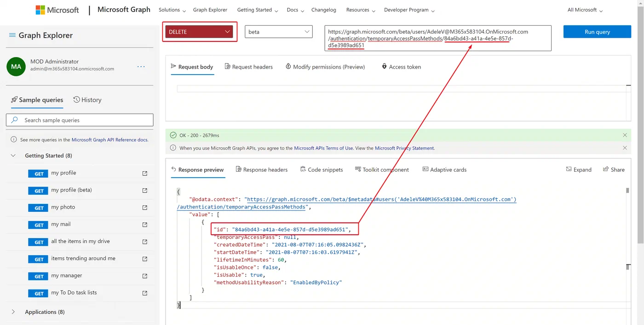Open the Microsoft Privacy Statement link
The height and width of the screenshot is (325, 644).
[x=405, y=148]
